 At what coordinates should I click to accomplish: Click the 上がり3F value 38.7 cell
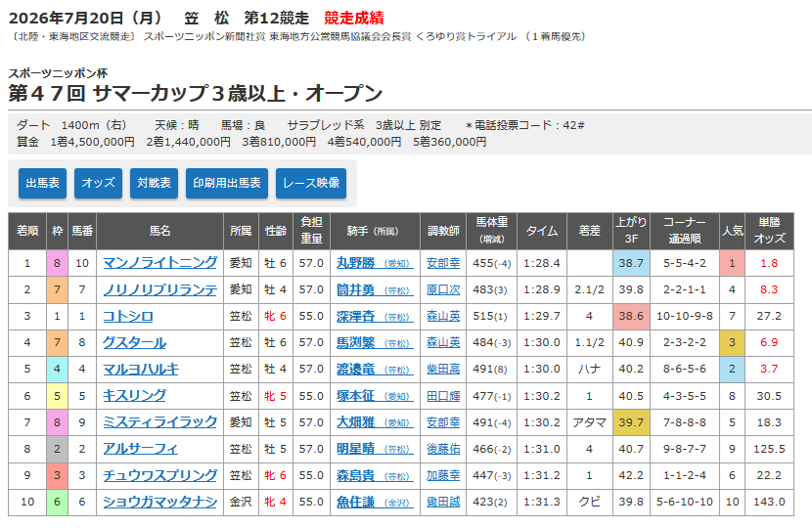631,263
